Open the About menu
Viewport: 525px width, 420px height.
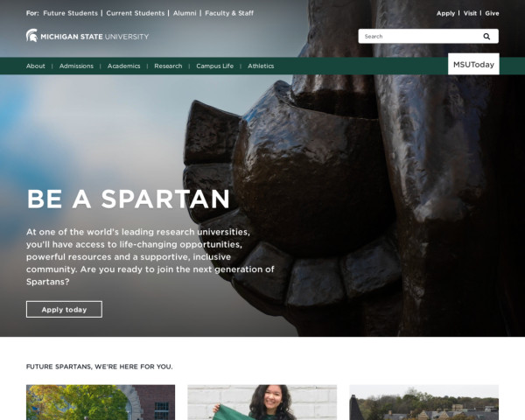(36, 66)
